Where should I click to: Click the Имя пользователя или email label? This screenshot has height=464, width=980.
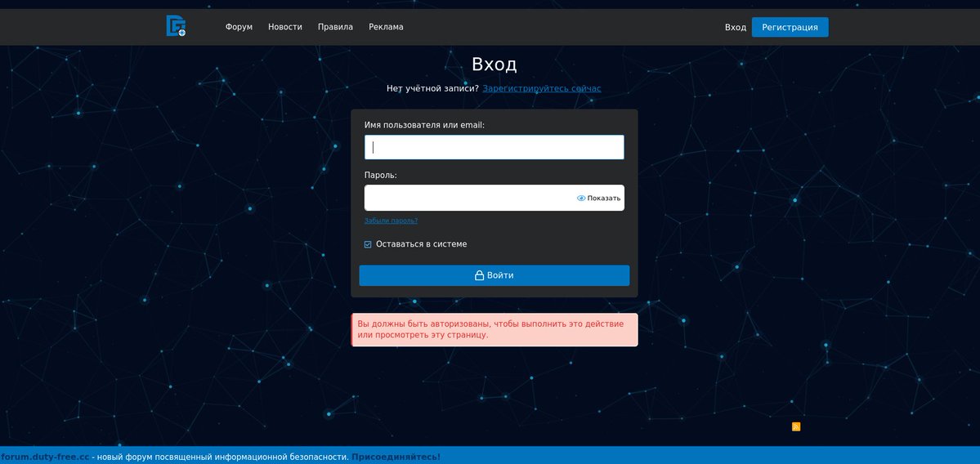pyautogui.click(x=424, y=125)
